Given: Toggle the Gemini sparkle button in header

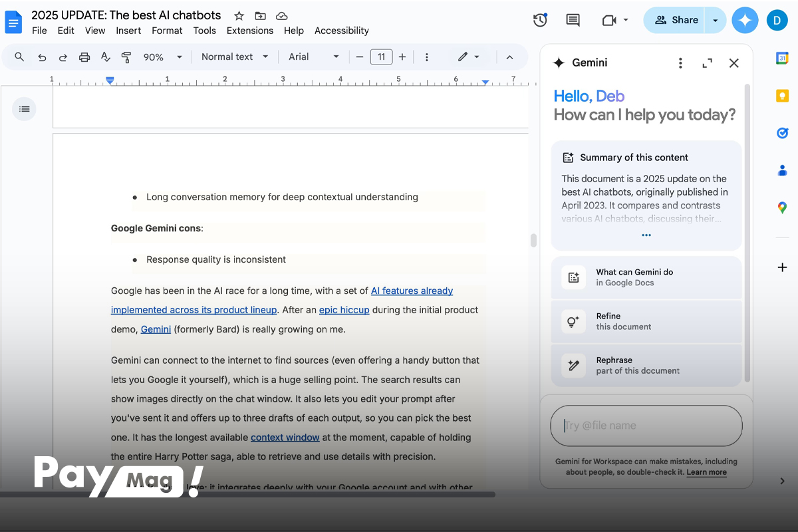Looking at the screenshot, I should pos(745,20).
